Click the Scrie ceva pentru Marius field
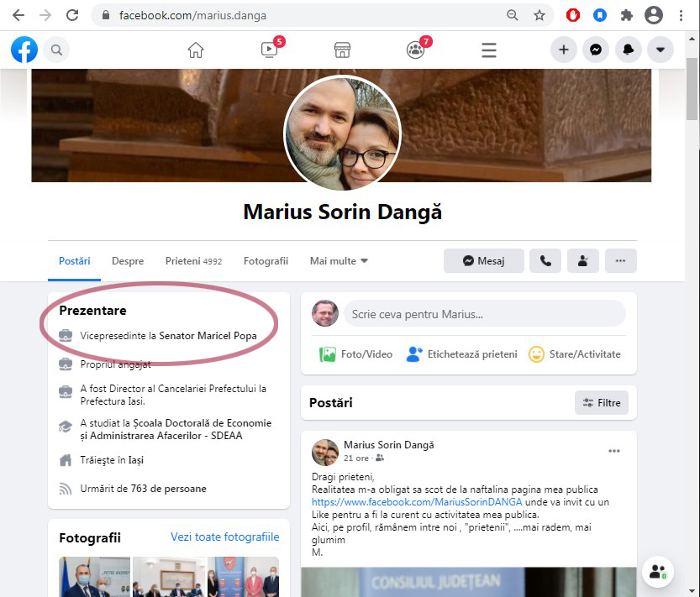Viewport: 700px width, 597px height. pyautogui.click(x=484, y=314)
